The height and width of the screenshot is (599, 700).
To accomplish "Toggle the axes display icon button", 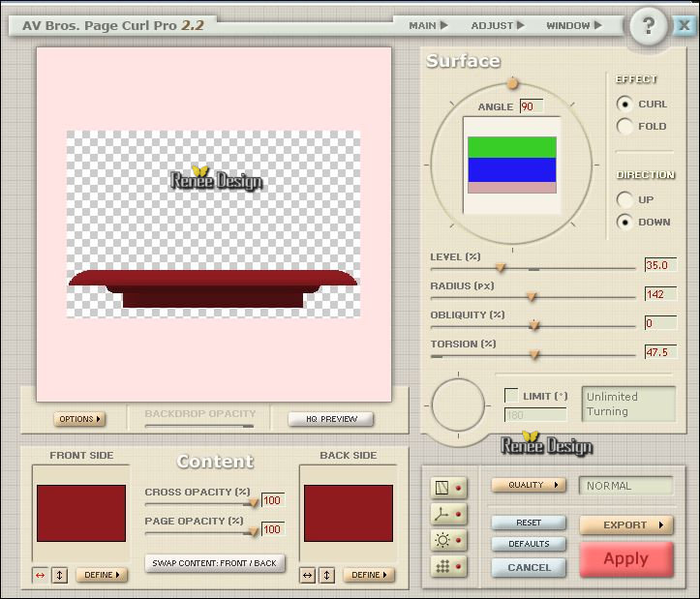I will 448,514.
